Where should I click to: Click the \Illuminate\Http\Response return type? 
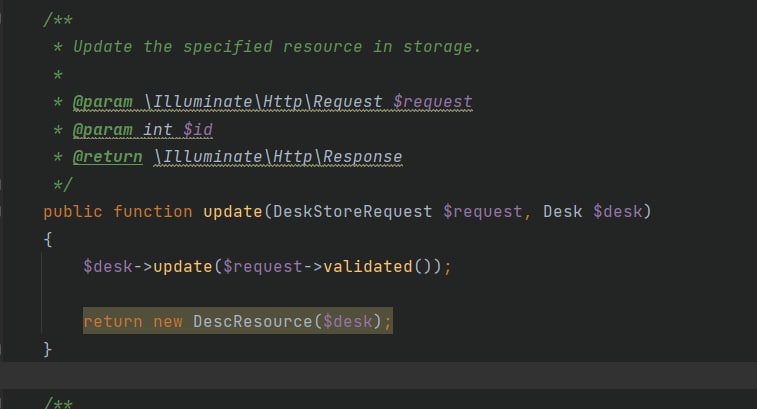pos(278,157)
